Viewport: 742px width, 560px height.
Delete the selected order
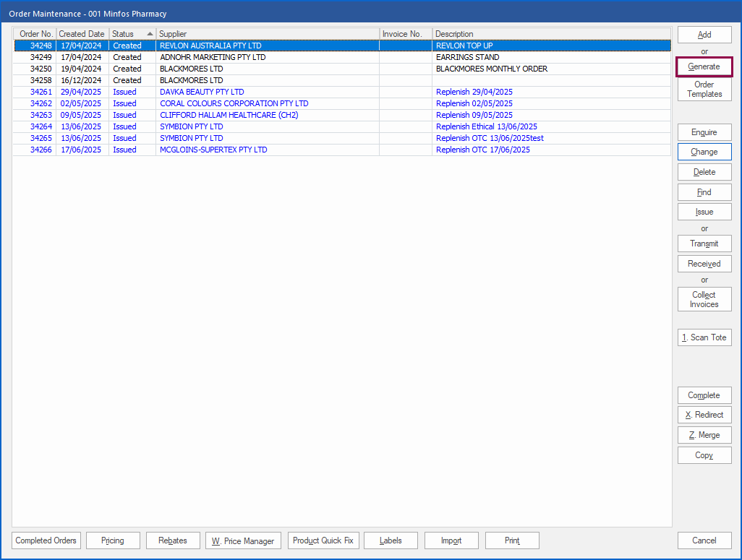704,172
